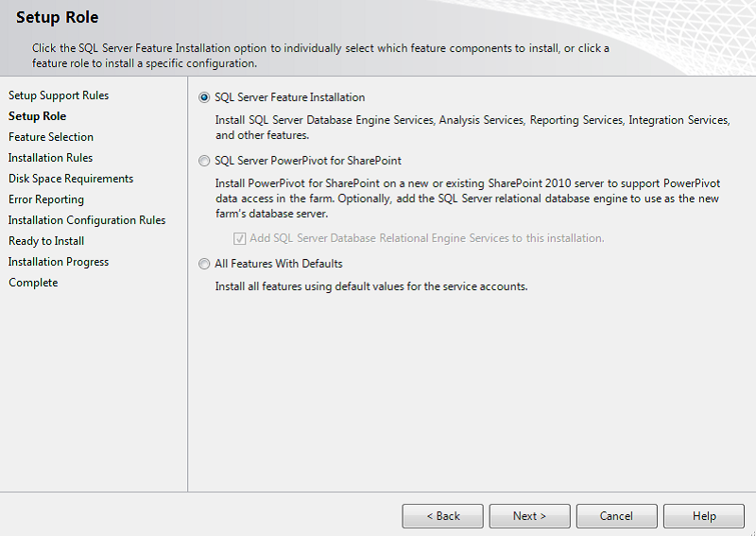
Task: Select Disk Space Requirements step
Action: coord(70,179)
